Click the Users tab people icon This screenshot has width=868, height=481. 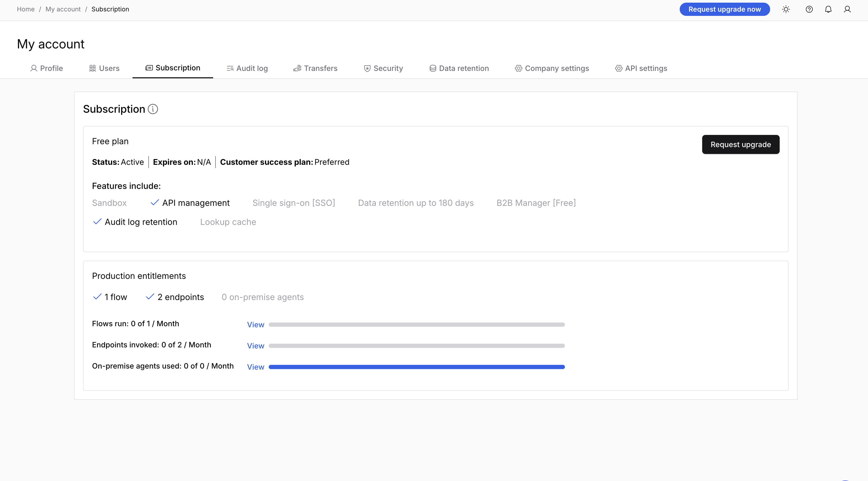click(x=92, y=68)
